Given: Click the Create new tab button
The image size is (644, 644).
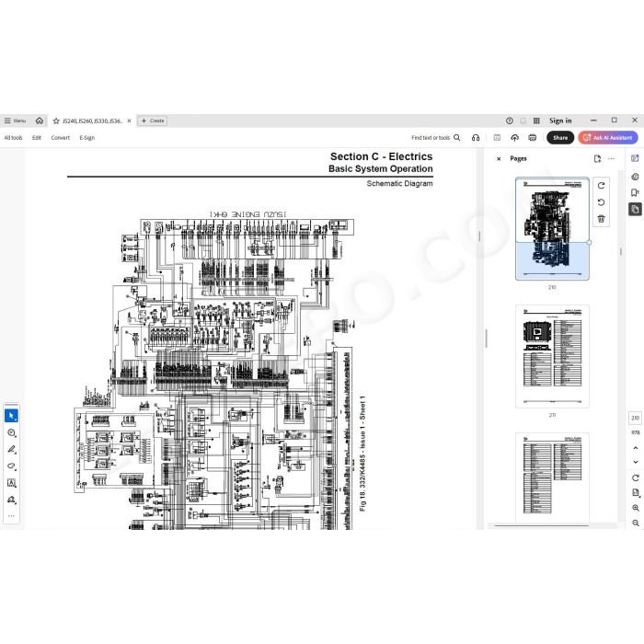Looking at the screenshot, I should point(153,121).
